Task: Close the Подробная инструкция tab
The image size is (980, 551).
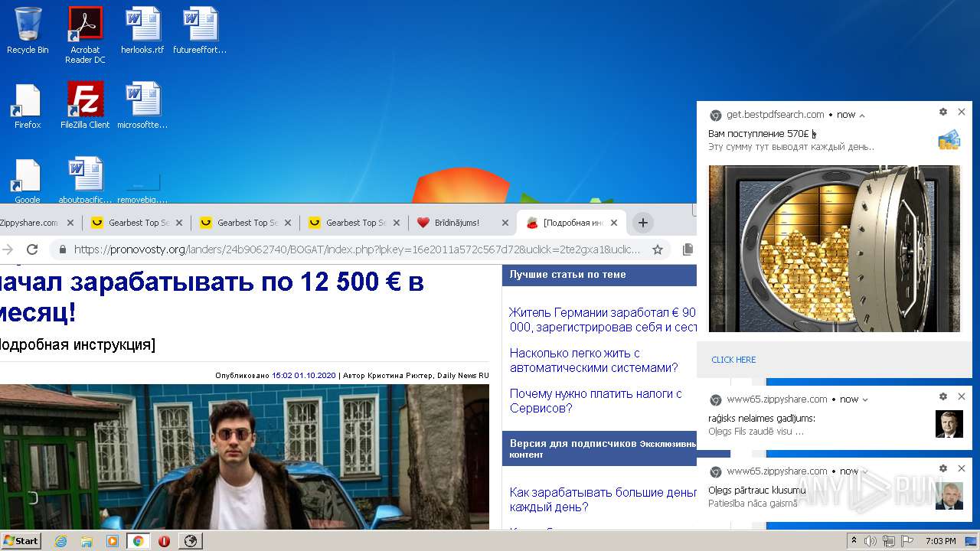Action: pos(615,223)
